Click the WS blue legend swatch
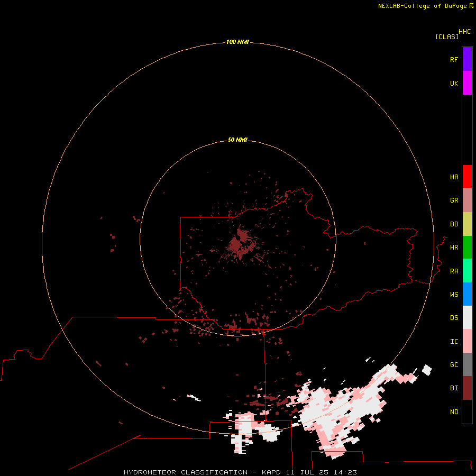The height and width of the screenshot is (476, 476). pyautogui.click(x=467, y=294)
